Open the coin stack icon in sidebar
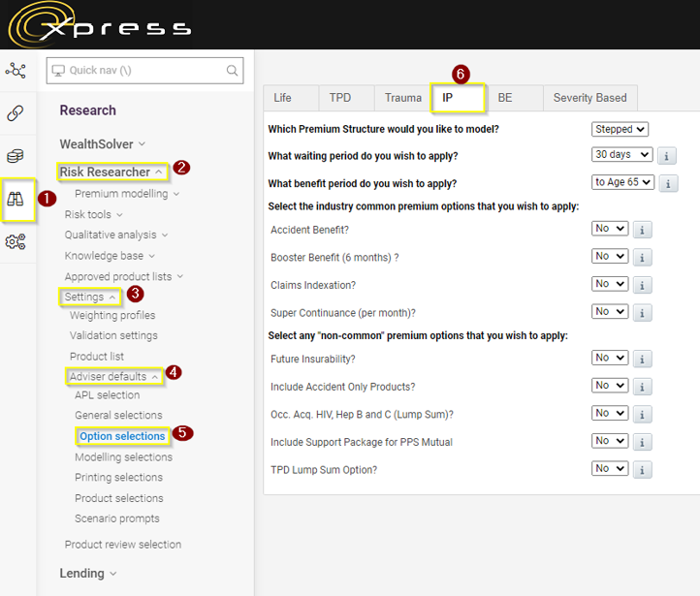 click(16, 156)
